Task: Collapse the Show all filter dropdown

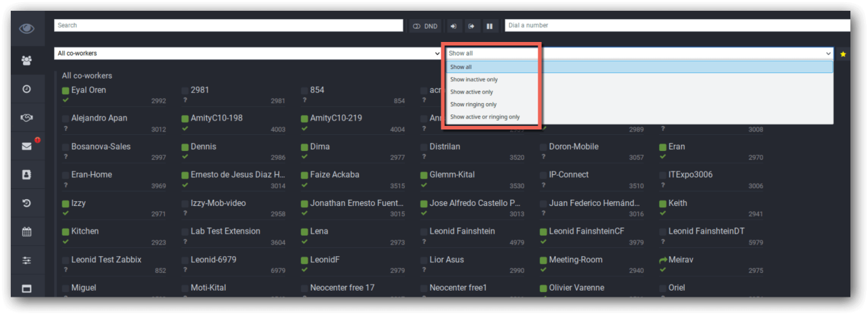Action: point(637,54)
